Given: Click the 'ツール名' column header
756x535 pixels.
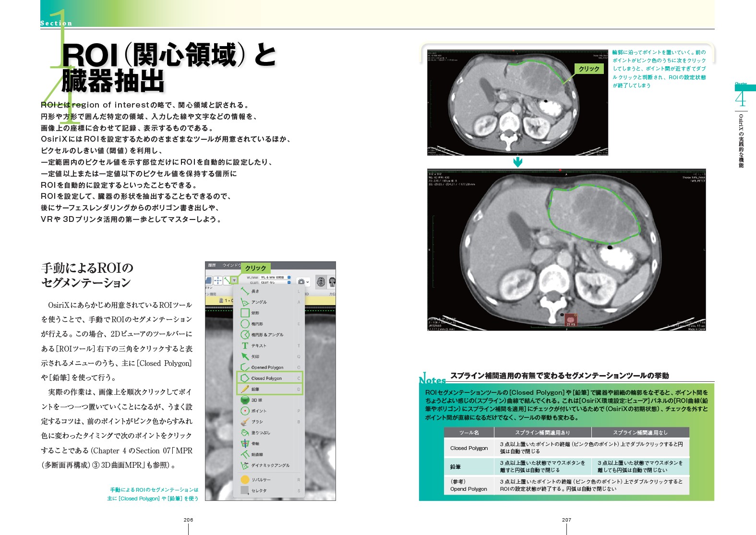Looking at the screenshot, I should click(x=469, y=432).
